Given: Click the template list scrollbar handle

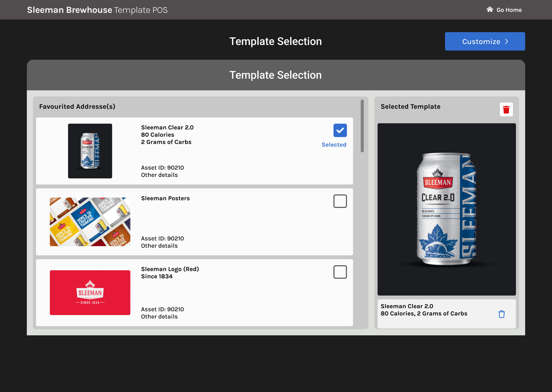Looking at the screenshot, I should [362, 126].
